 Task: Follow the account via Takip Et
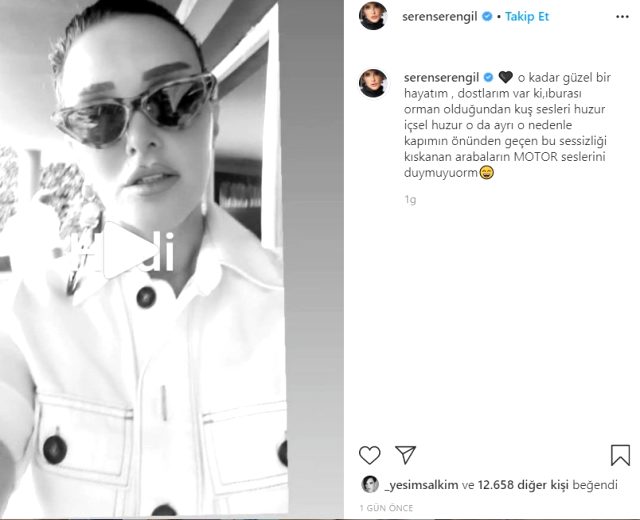(x=527, y=16)
